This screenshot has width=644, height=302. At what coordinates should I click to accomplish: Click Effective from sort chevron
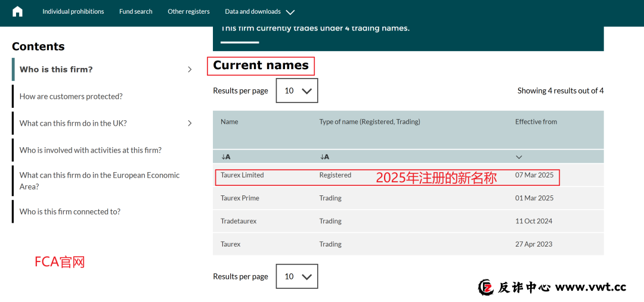tap(519, 157)
